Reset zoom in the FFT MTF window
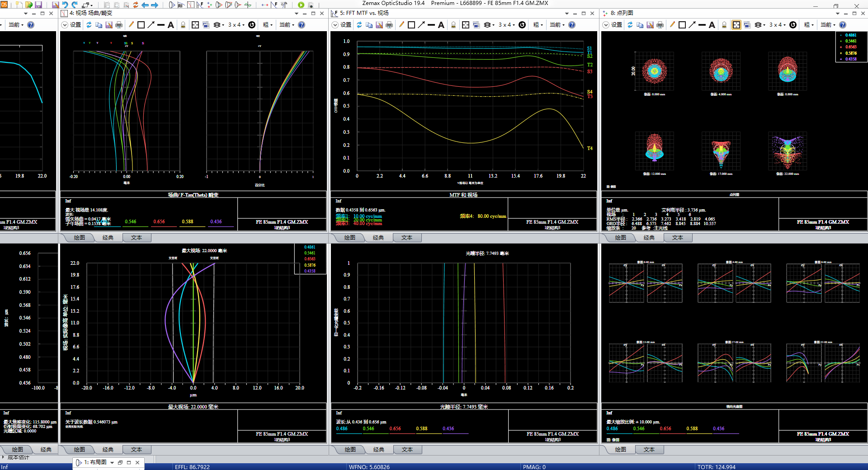This screenshot has width=868, height=470. point(522,25)
